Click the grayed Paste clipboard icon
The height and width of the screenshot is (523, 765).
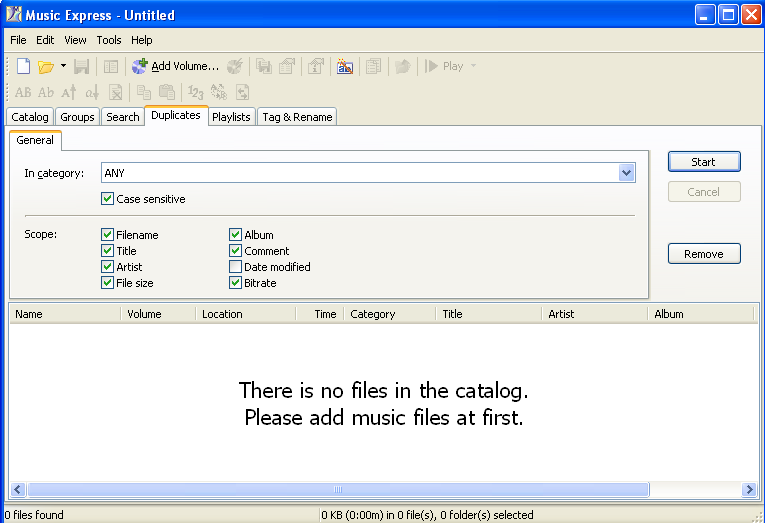(167, 92)
